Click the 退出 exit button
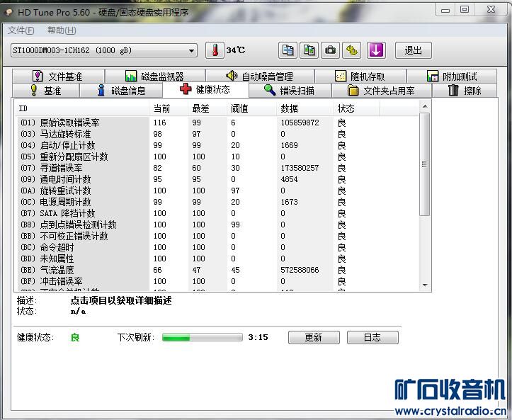The width and height of the screenshot is (512, 420). [413, 50]
